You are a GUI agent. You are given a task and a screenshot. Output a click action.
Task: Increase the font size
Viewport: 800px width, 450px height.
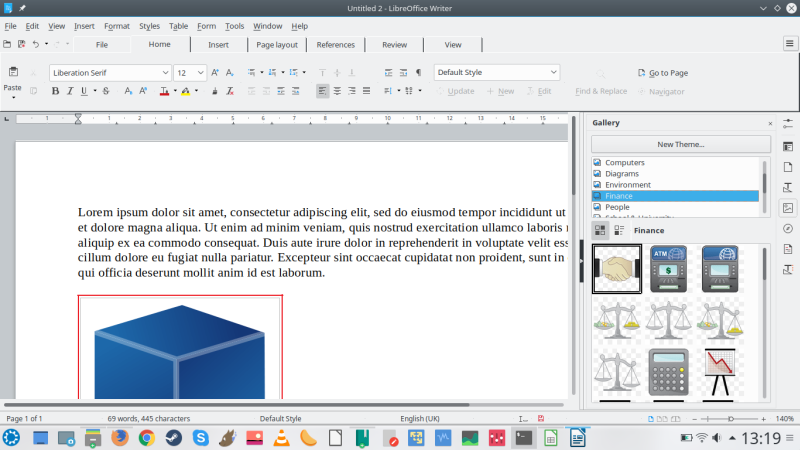tap(215, 72)
